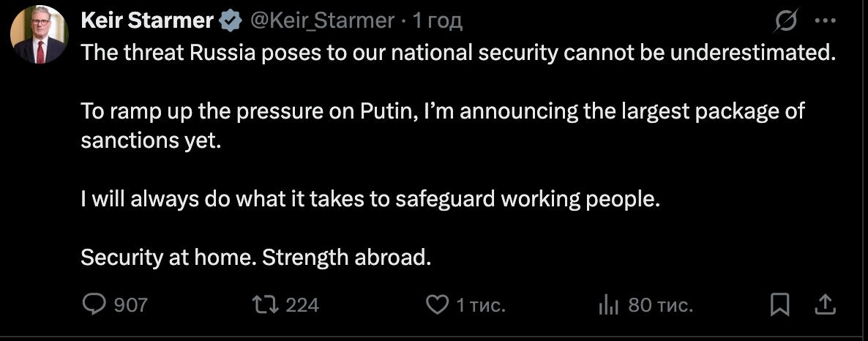
Task: Click the blue verified checkmark badge
Action: (231, 21)
